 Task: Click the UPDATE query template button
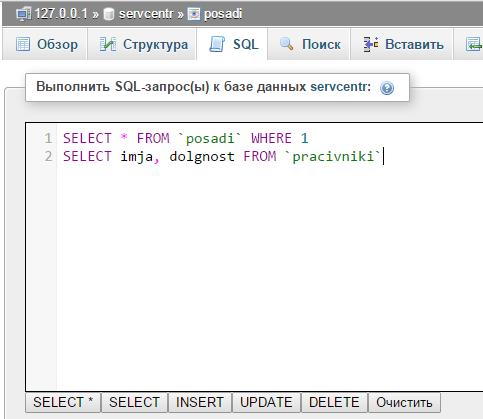click(266, 402)
